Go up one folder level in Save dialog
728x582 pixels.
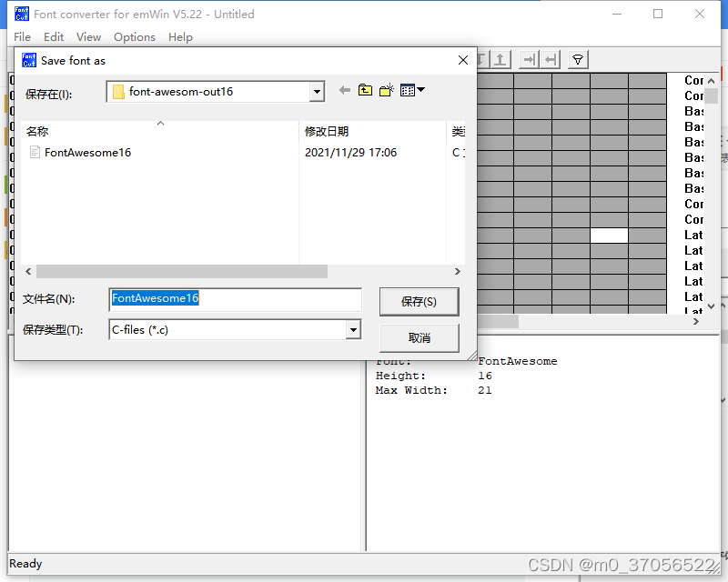click(366, 90)
